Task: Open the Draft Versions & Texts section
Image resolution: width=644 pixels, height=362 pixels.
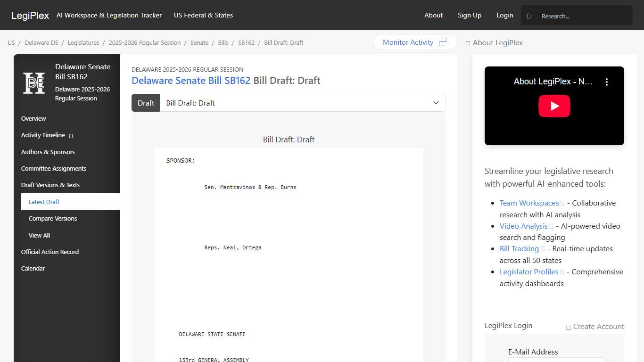Action: point(50,185)
